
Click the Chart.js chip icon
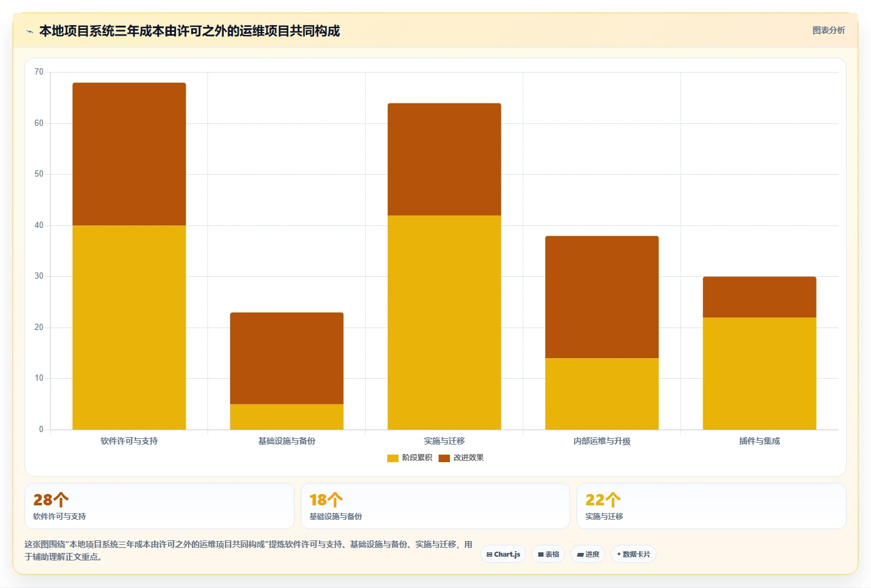[x=489, y=555]
